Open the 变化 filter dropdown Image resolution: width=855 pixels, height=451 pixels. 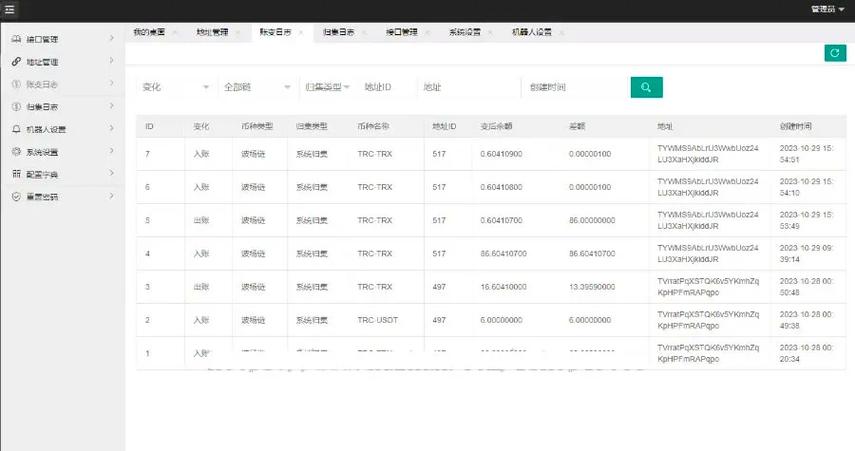[x=175, y=87]
